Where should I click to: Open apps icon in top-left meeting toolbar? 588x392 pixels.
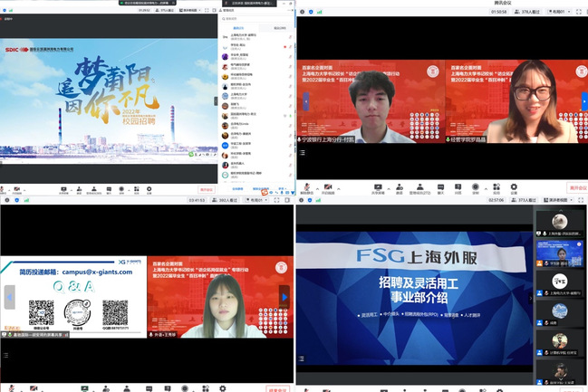tap(137, 189)
